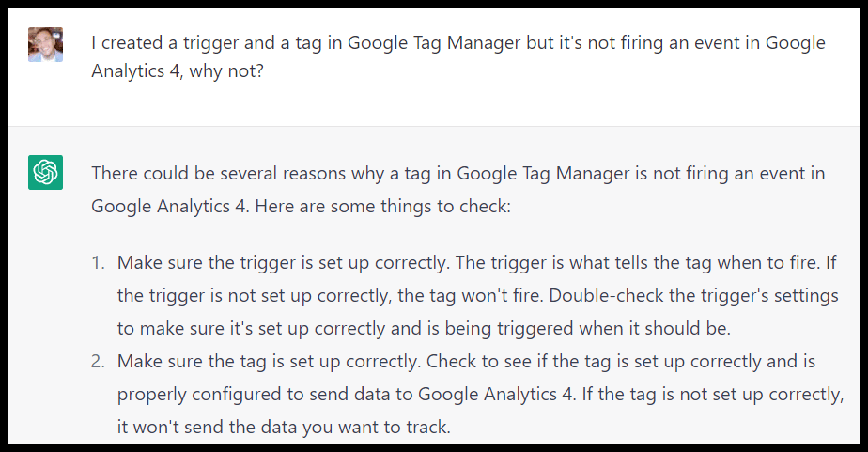
Task: Click the user's profile avatar photo
Action: 45,43
